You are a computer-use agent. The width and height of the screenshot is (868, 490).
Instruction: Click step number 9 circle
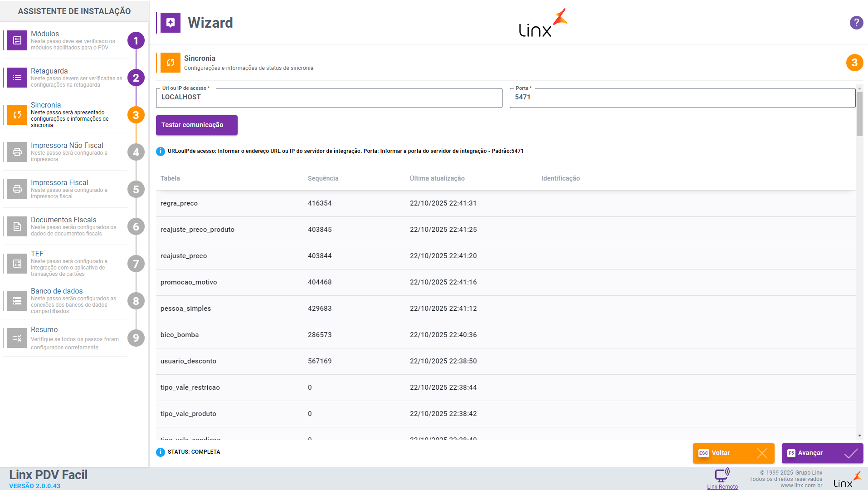pos(136,338)
